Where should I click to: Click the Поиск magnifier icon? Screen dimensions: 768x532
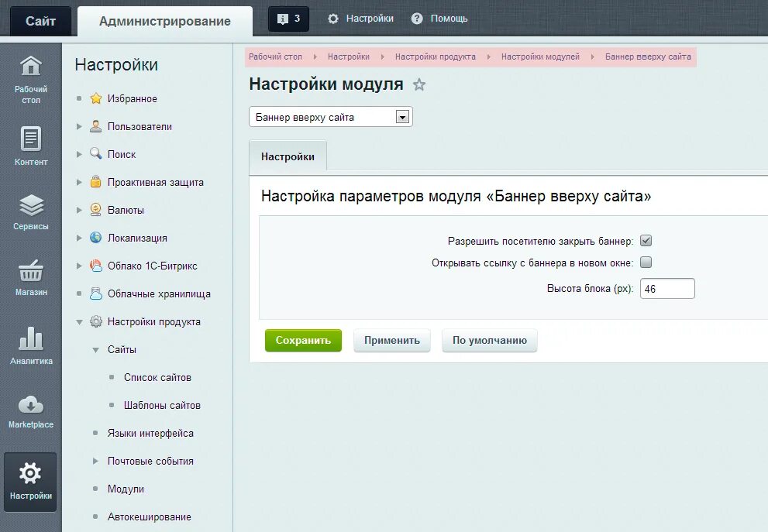96,153
